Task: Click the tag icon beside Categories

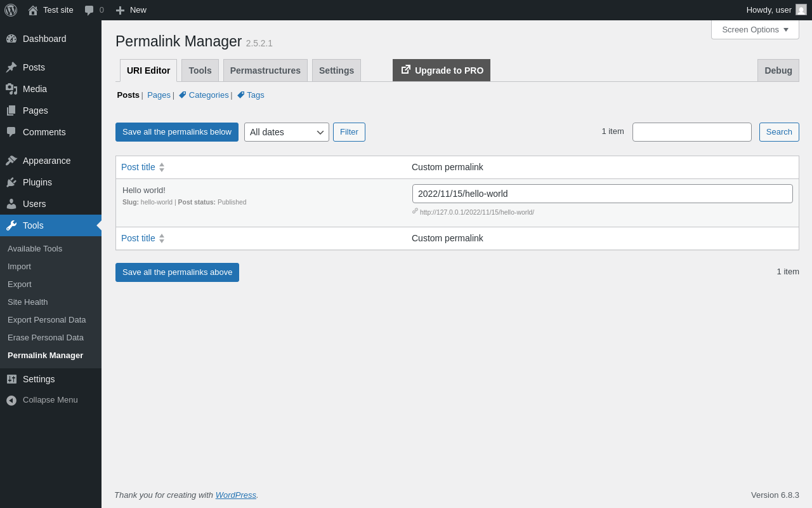Action: tap(183, 95)
